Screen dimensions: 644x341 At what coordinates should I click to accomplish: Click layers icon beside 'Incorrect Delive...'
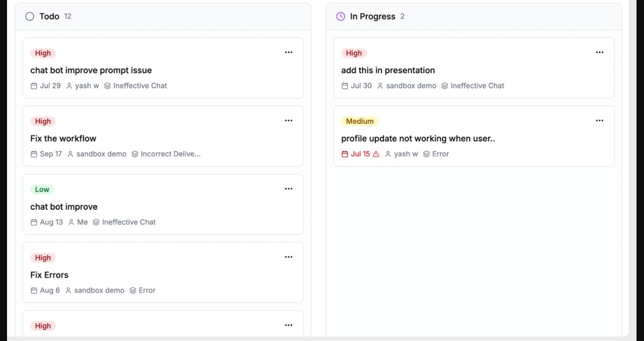(x=135, y=154)
